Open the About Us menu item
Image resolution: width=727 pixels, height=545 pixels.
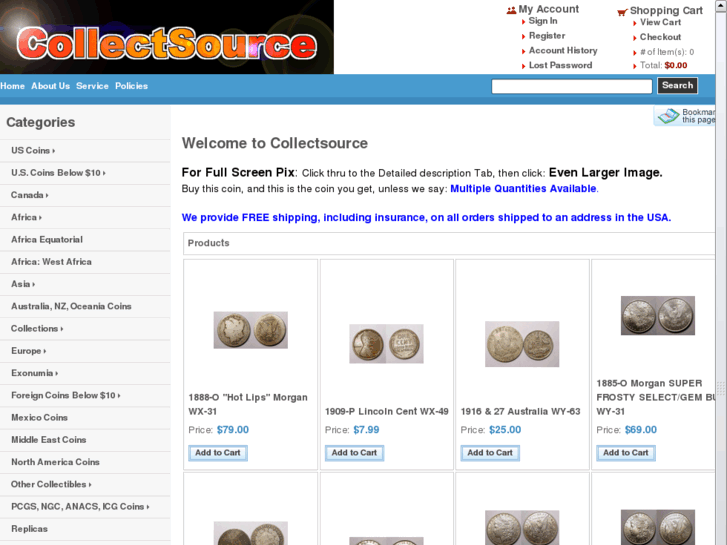[x=51, y=86]
